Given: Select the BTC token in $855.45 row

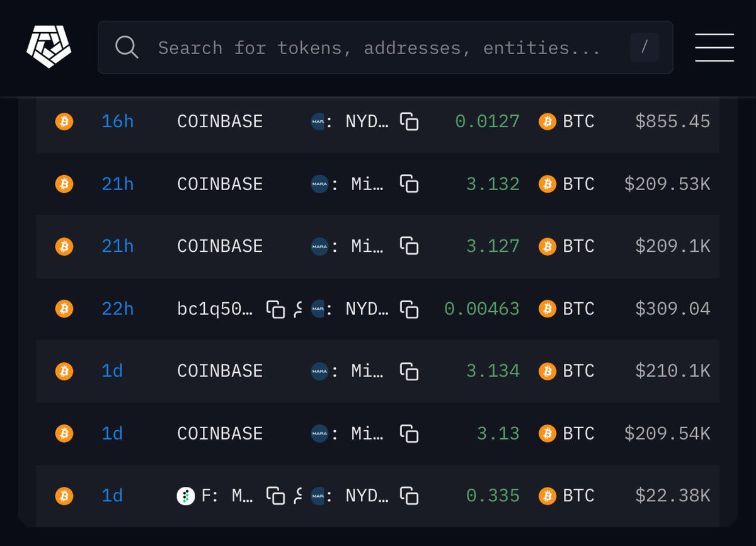Looking at the screenshot, I should pyautogui.click(x=567, y=121).
